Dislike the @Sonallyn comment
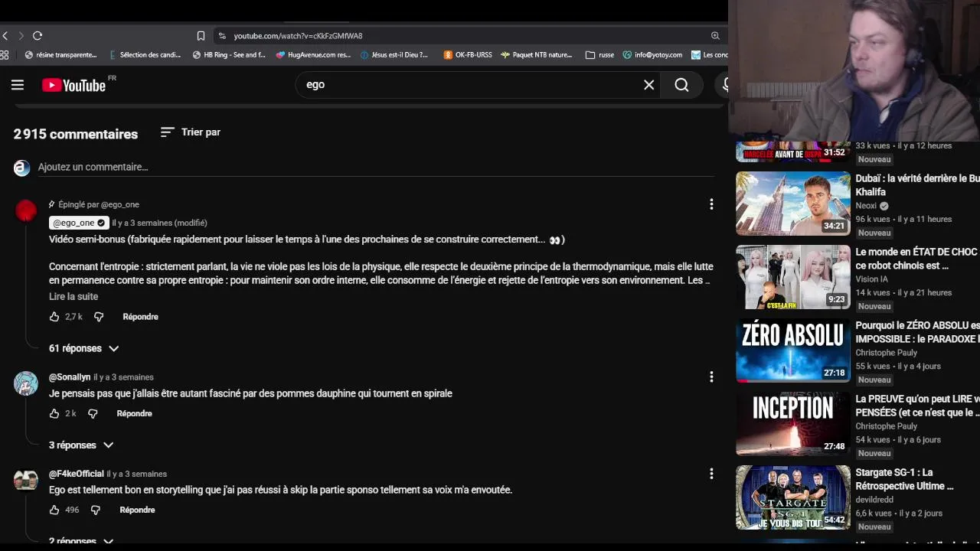 [93, 413]
